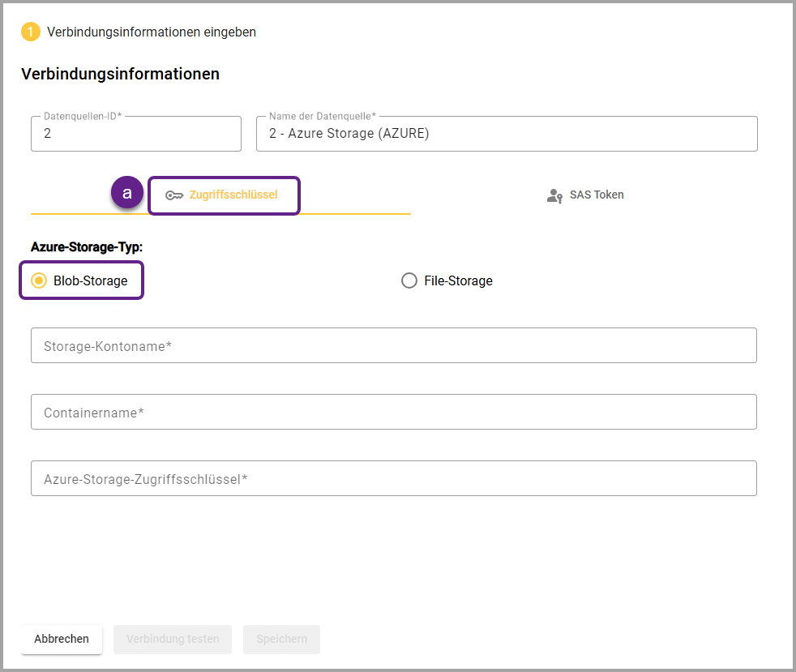The height and width of the screenshot is (672, 796).
Task: Open the Zugriffsschlüssel tab
Action: point(233,195)
